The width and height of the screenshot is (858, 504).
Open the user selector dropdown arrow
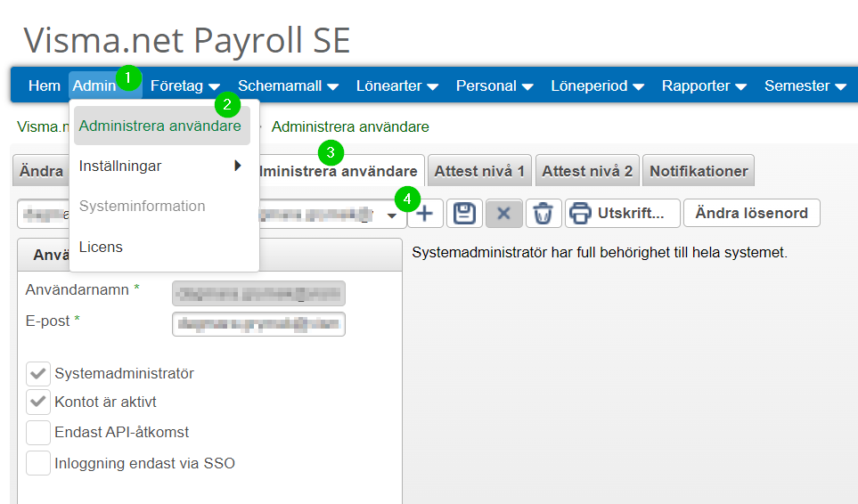(x=392, y=215)
